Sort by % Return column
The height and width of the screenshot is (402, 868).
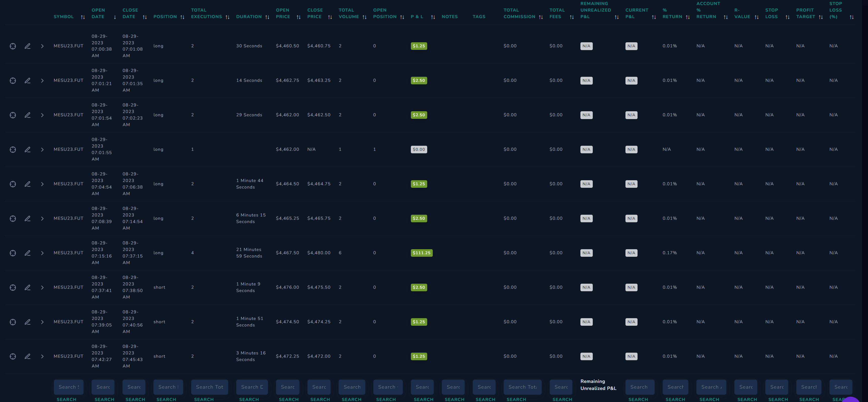pyautogui.click(x=688, y=17)
